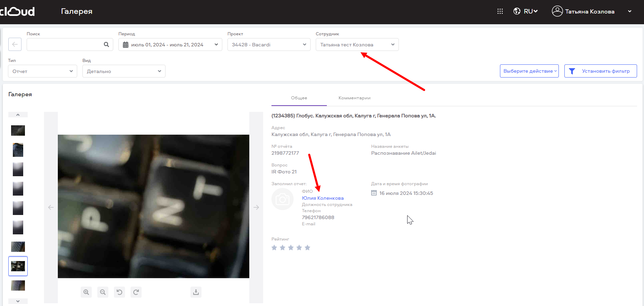Click phone number 79621786088
The height and width of the screenshot is (306, 644).
tap(318, 217)
